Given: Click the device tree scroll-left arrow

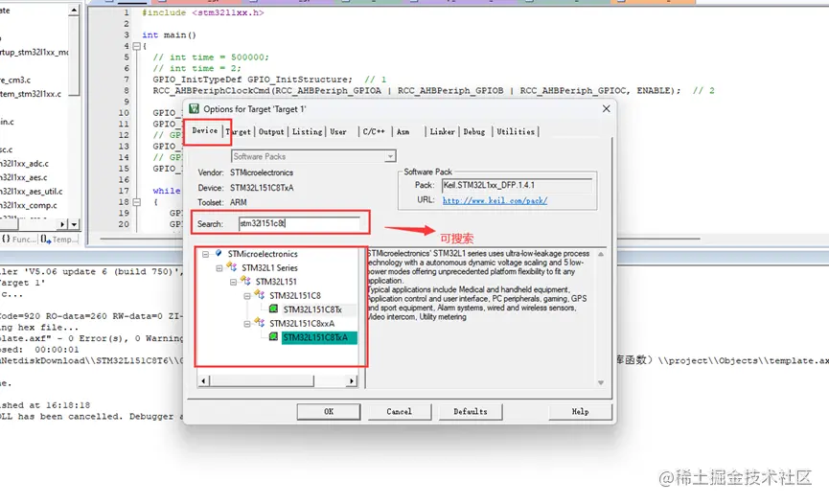Looking at the screenshot, I should coord(204,380).
